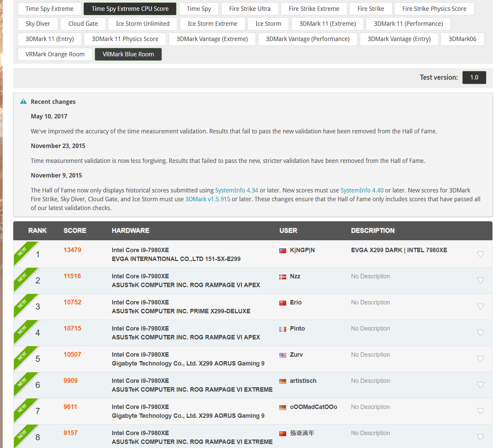Screen dimensions: 502x448
Task: Click the Norway flag beside Nzz
Action: (283, 277)
